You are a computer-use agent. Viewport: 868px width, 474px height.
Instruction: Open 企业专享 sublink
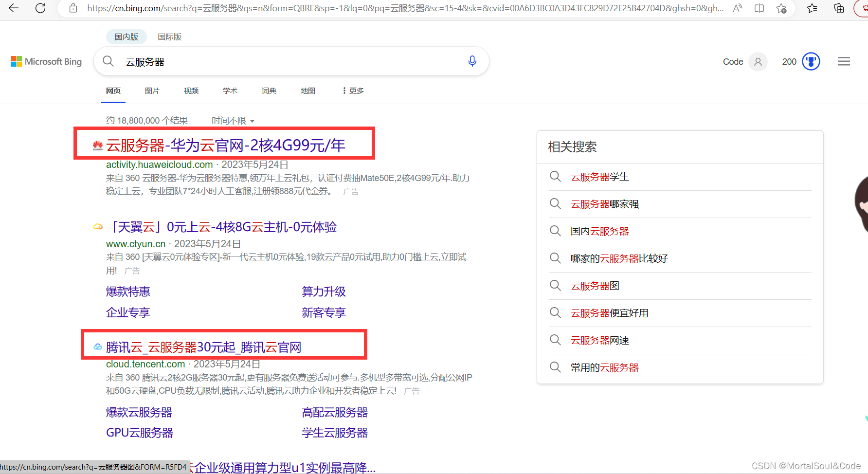(128, 312)
